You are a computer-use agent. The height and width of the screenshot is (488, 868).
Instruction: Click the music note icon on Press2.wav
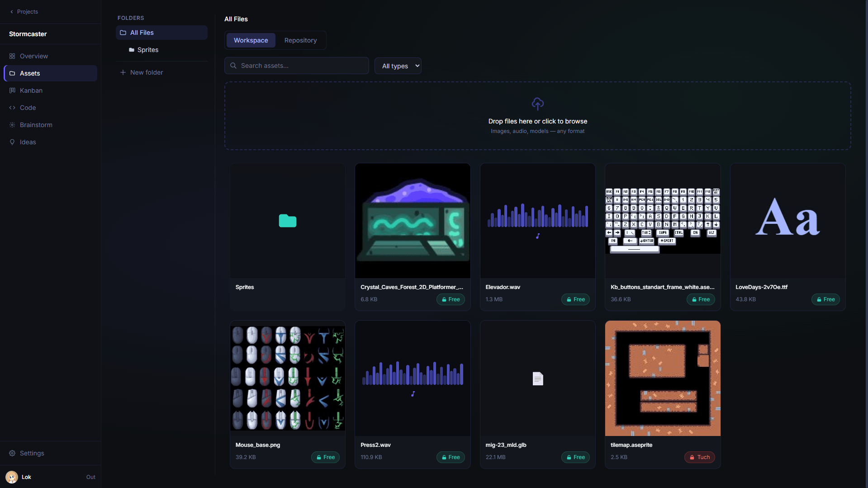(x=413, y=394)
